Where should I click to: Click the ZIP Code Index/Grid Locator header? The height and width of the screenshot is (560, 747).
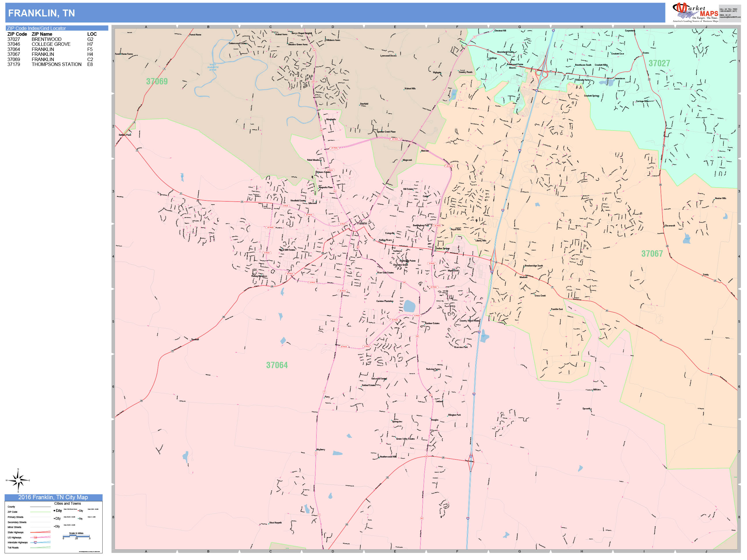[57, 28]
